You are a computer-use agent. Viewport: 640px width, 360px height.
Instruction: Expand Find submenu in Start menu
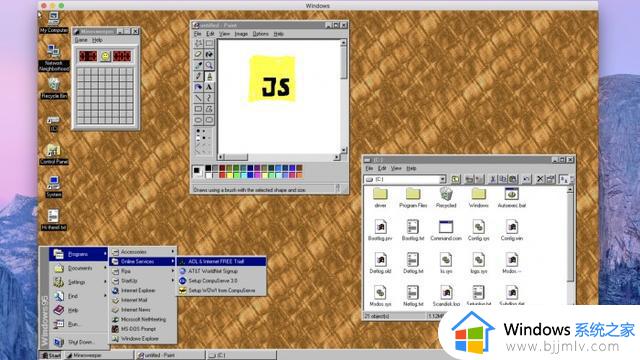[x=79, y=296]
